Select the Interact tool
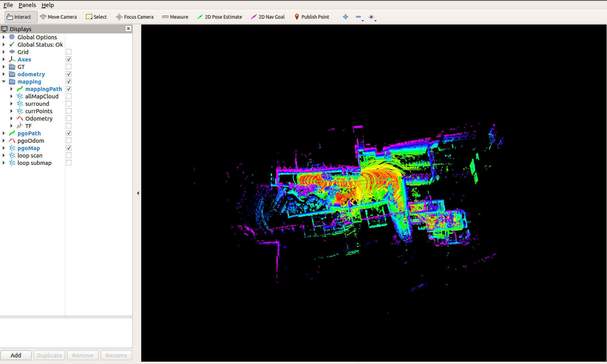This screenshot has width=607, height=364. [x=21, y=17]
